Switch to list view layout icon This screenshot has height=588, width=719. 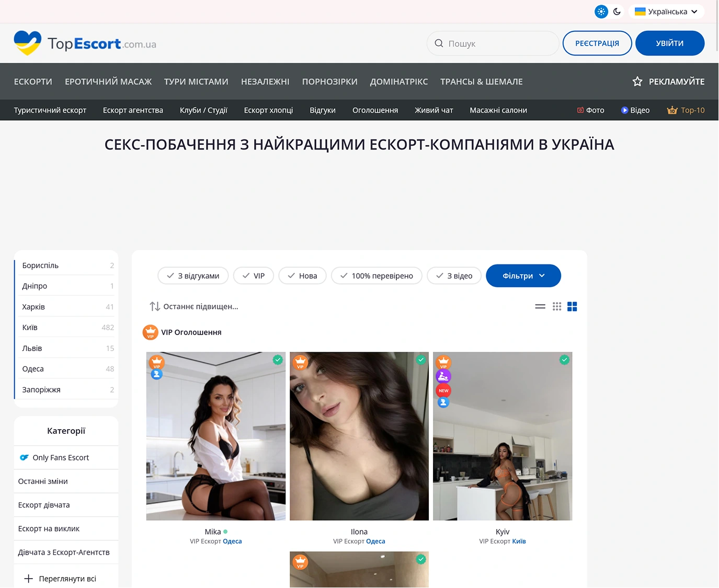(x=540, y=306)
